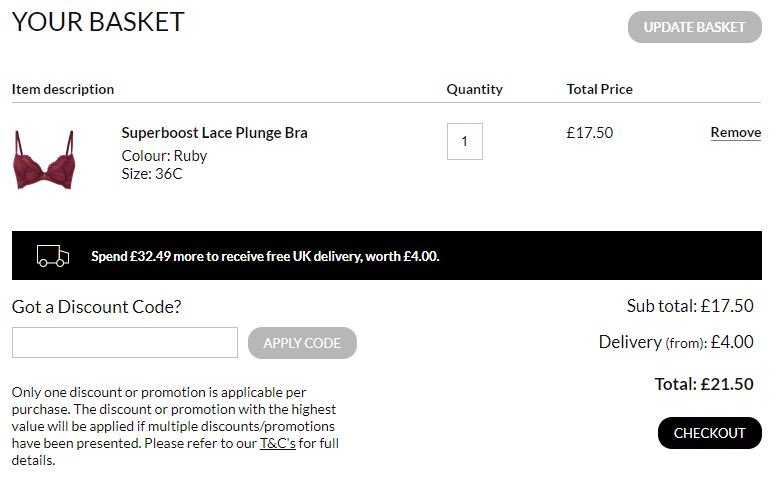The height and width of the screenshot is (484, 778).
Task: Focus the discount code text box
Action: point(125,343)
